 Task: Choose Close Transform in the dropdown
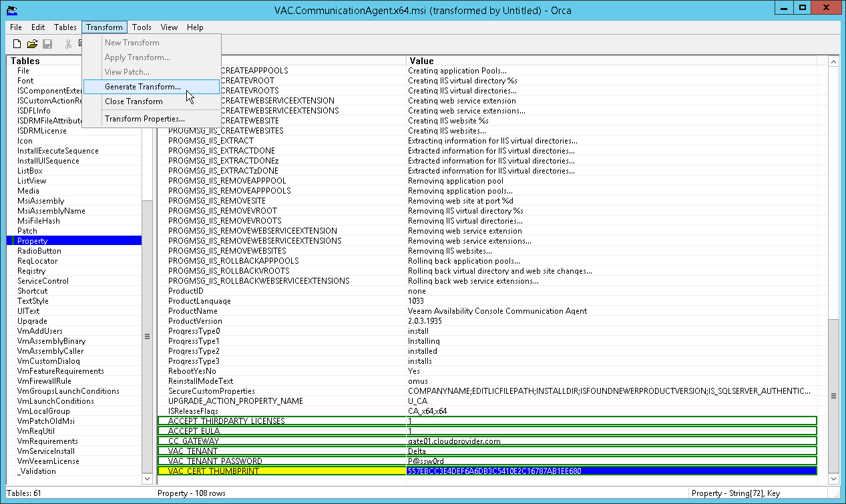152,101
